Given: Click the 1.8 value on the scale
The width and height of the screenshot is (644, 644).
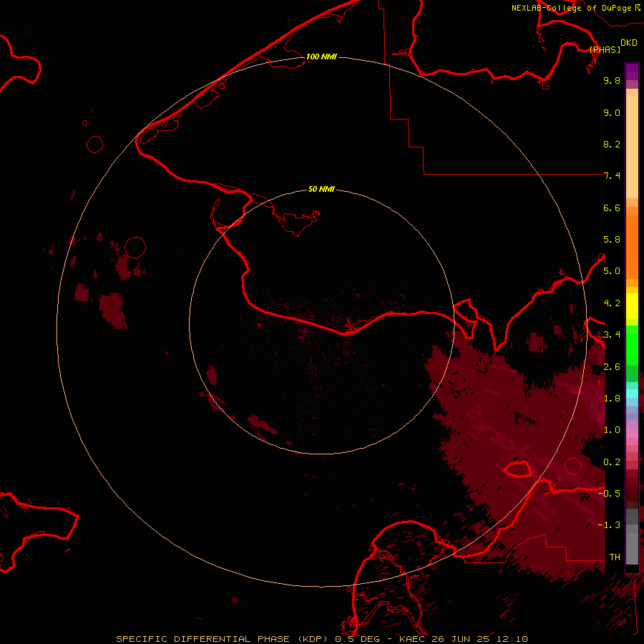Looking at the screenshot, I should click(612, 399).
